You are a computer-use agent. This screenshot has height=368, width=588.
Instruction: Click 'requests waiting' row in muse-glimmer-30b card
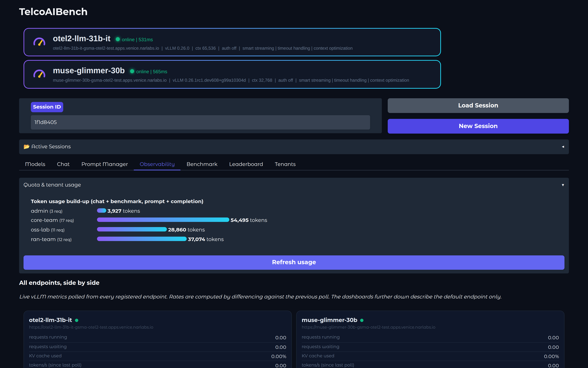[x=430, y=347]
